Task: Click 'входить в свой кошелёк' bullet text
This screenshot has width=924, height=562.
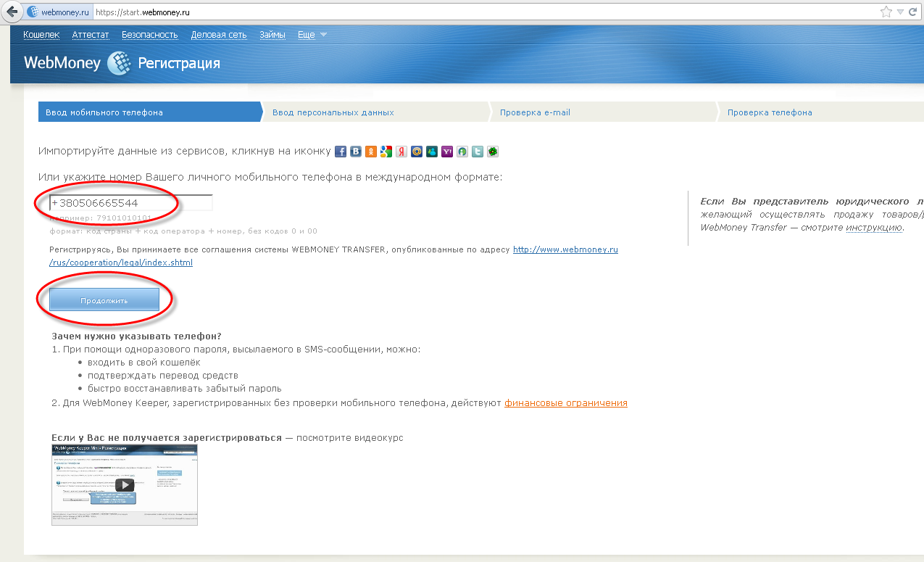Action: coord(144,363)
